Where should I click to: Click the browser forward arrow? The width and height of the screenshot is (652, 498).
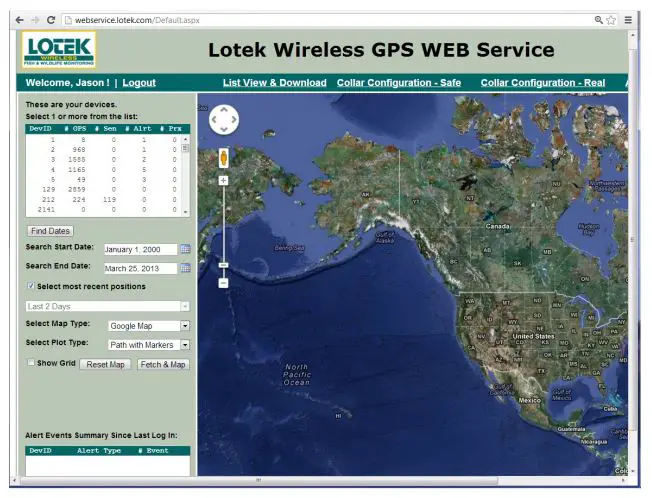click(x=35, y=20)
